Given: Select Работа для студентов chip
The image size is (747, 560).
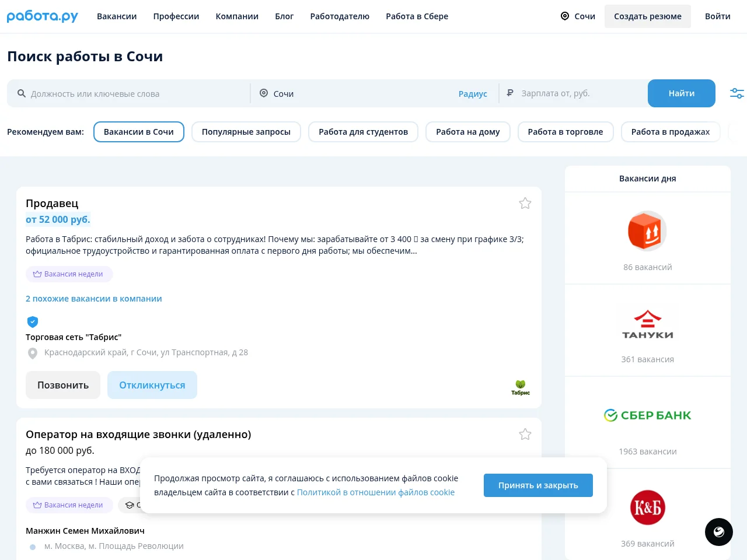Looking at the screenshot, I should (364, 132).
